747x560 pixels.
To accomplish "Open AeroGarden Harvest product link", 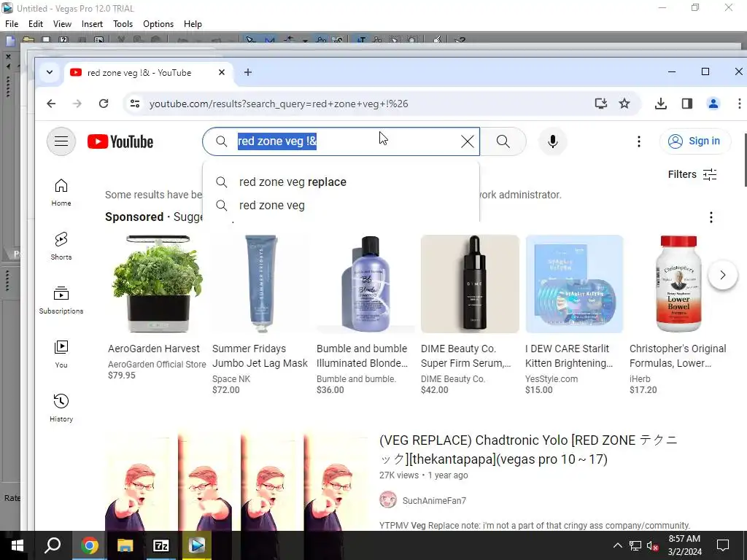I will 154,349.
